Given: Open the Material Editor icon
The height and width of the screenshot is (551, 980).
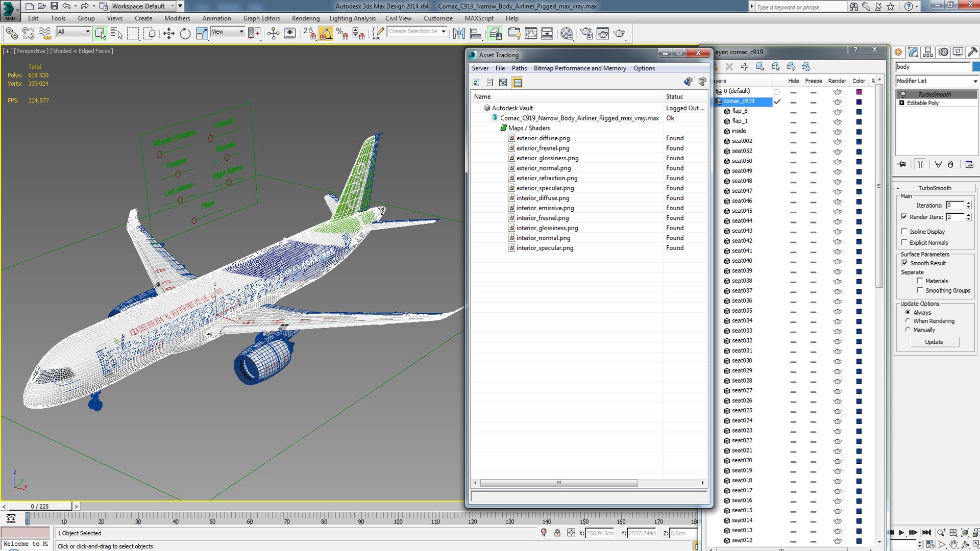Looking at the screenshot, I should click(x=567, y=34).
